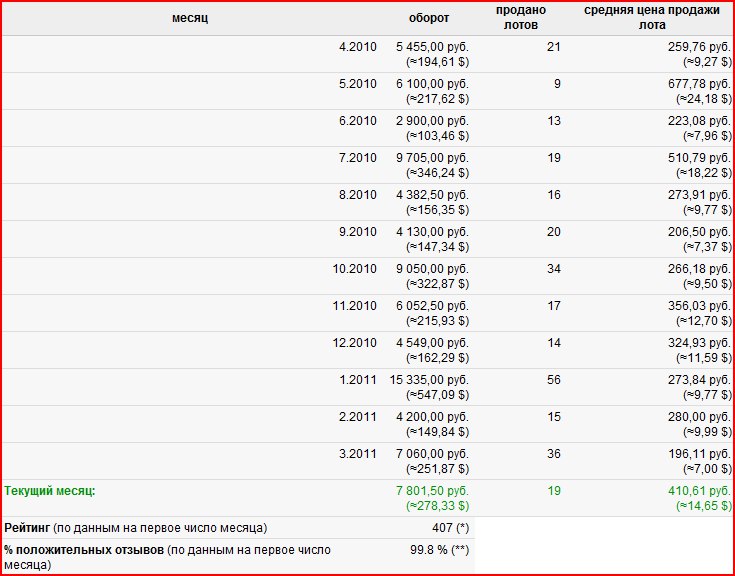The height and width of the screenshot is (576, 735).
Task: Click lots sold value 21
Action: pyautogui.click(x=554, y=47)
